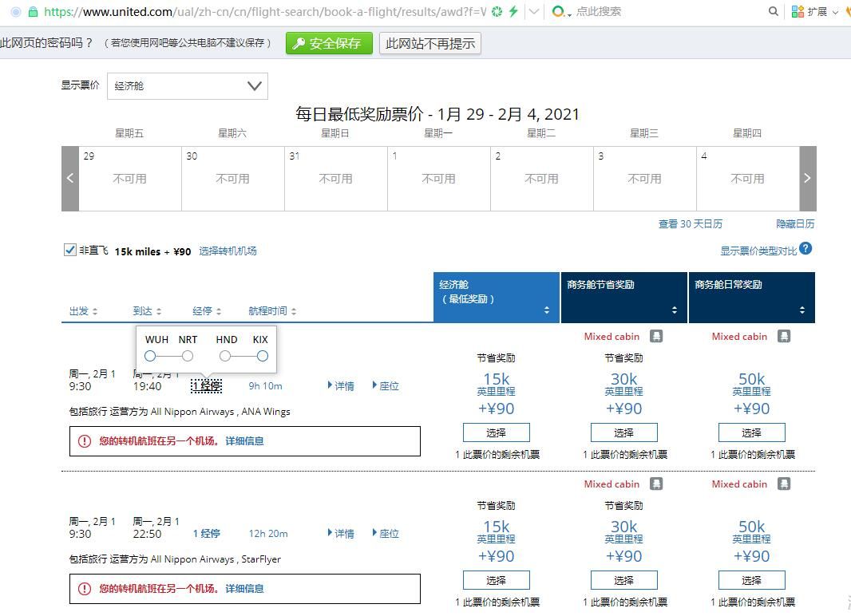Click seat icon beside second flight's 50k Mixed cabin

click(784, 484)
